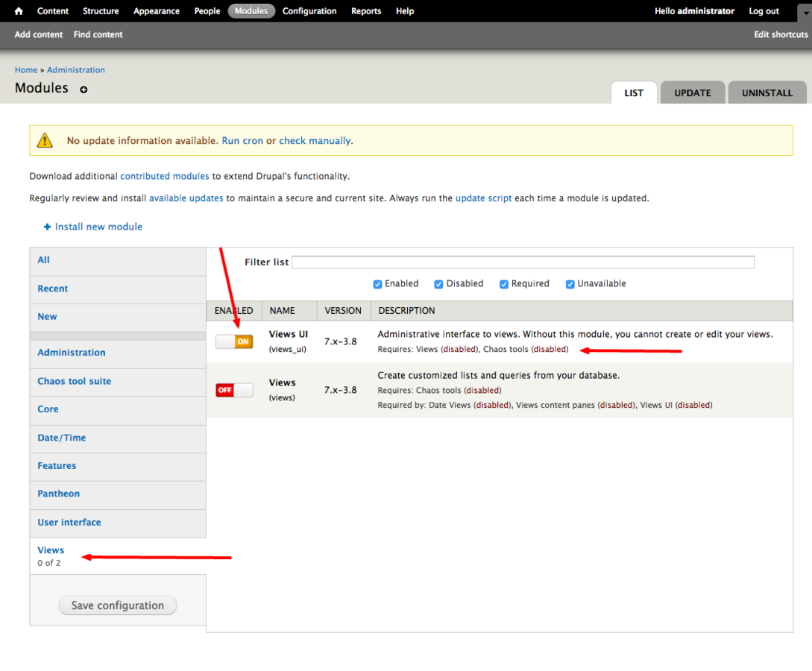Open the Content menu
Viewport: 812px width, 671px height.
pyautogui.click(x=53, y=11)
